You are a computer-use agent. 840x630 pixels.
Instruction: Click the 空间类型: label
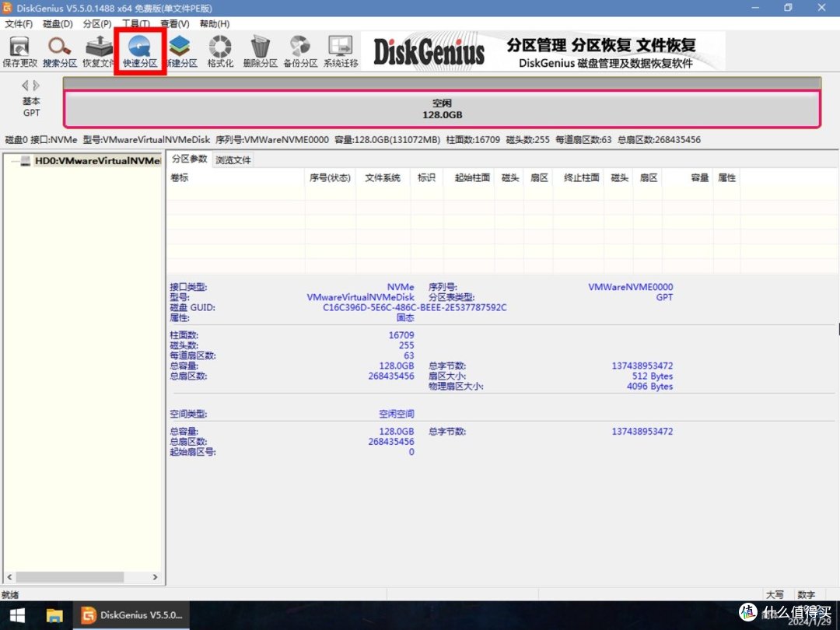(x=188, y=414)
